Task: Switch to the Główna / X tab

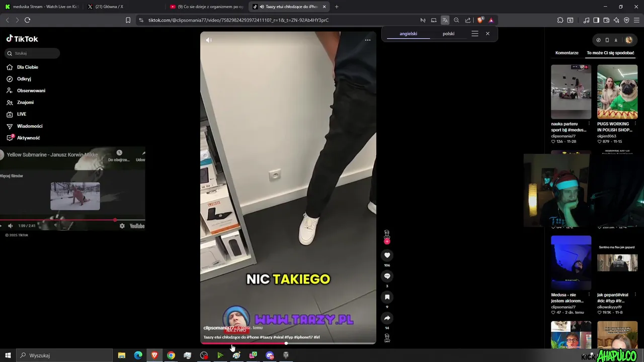Action: [124, 7]
